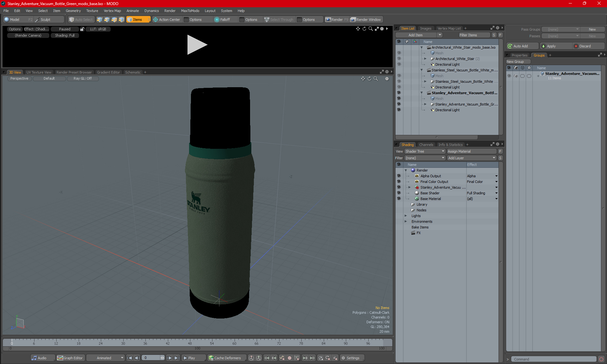This screenshot has width=607, height=364.
Task: Toggle Alpha Output visibility in Shader Tree
Action: click(x=399, y=176)
